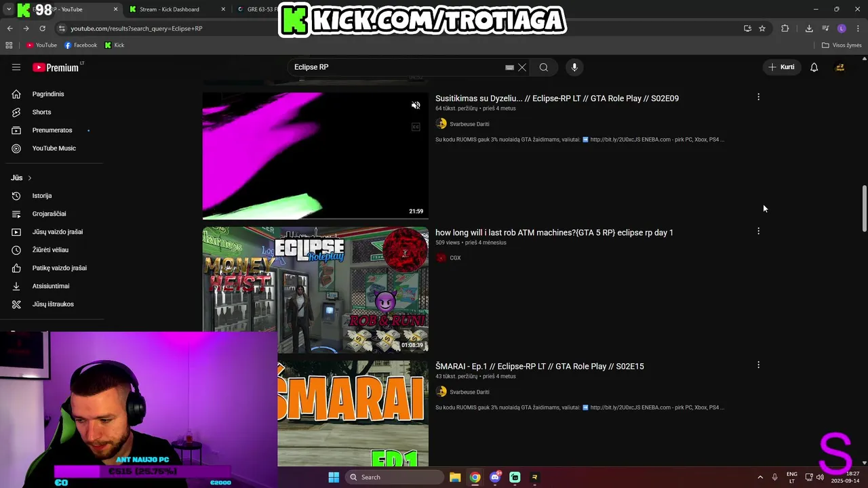Open the account avatar menu
Screen dimensions: 868x488
click(840, 67)
